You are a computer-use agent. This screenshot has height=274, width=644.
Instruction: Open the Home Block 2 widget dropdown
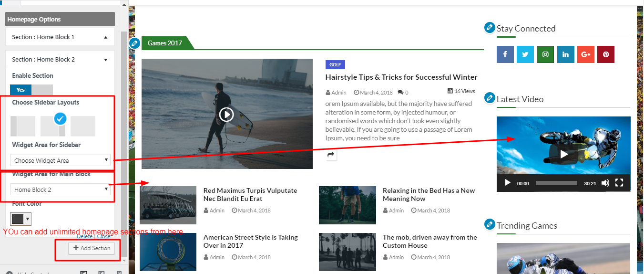click(x=61, y=190)
